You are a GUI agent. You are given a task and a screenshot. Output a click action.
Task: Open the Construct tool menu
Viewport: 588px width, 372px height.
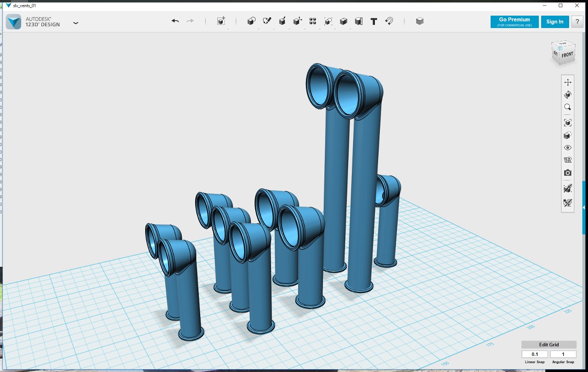pyautogui.click(x=283, y=21)
